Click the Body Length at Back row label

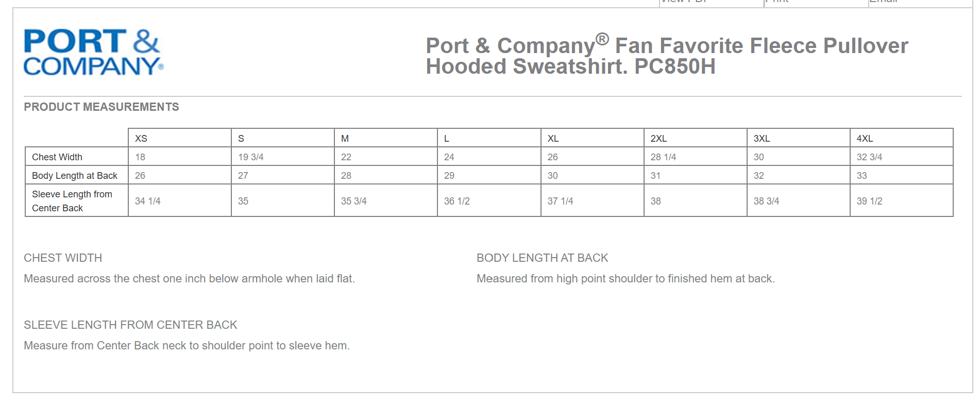(x=75, y=176)
